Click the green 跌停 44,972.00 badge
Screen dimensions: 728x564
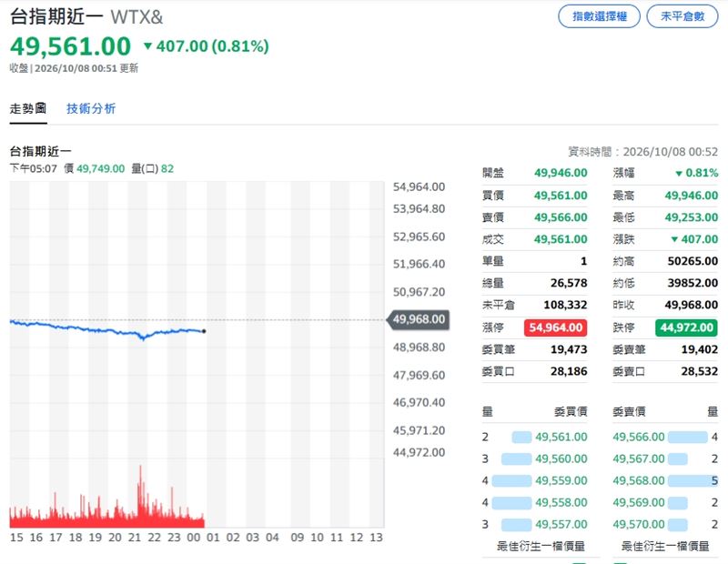pyautogui.click(x=686, y=327)
